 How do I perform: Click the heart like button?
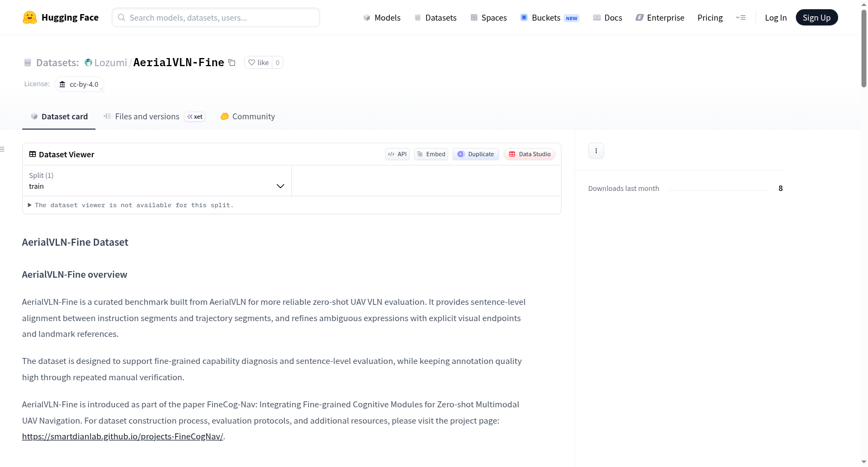tap(258, 62)
